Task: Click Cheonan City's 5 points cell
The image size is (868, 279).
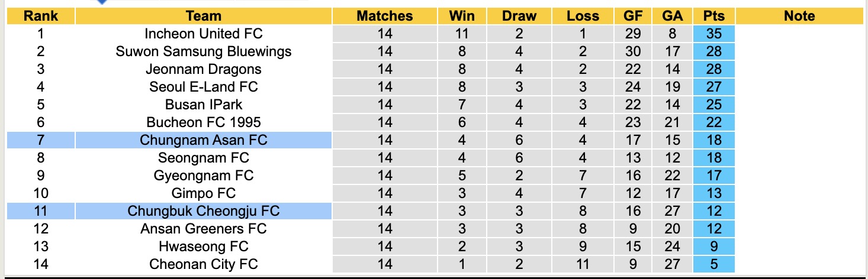Action: pyautogui.click(x=714, y=264)
